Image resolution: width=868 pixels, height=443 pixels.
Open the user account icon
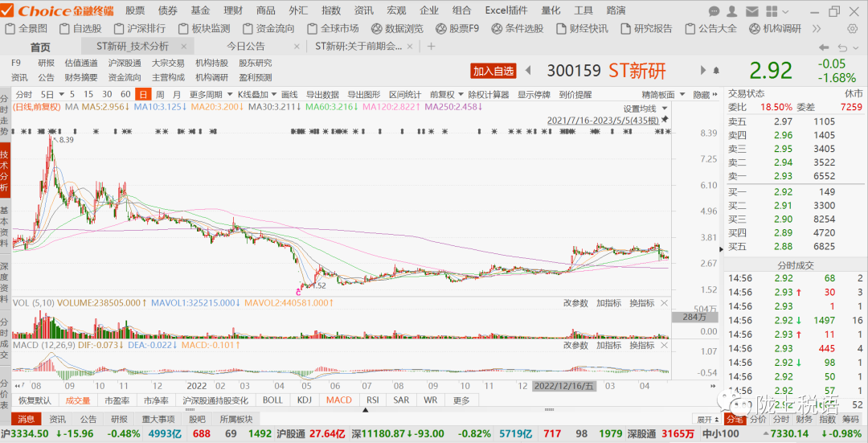pos(732,10)
